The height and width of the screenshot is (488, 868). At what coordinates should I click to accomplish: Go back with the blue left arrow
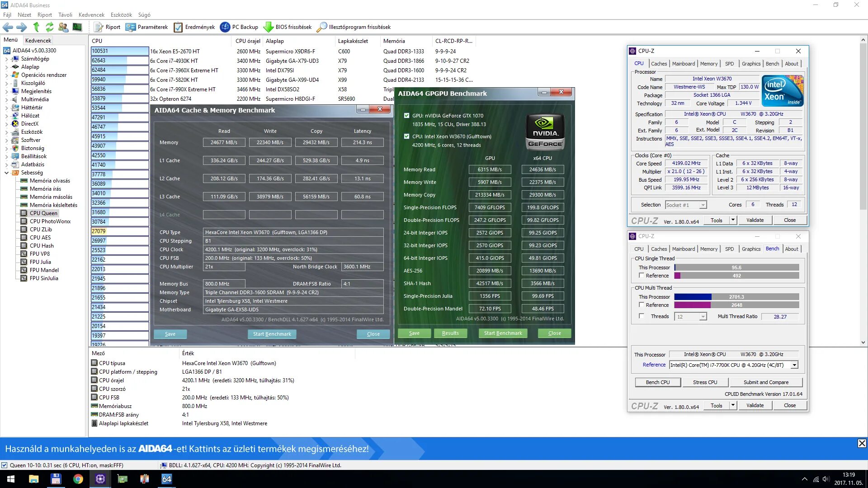pos(8,27)
